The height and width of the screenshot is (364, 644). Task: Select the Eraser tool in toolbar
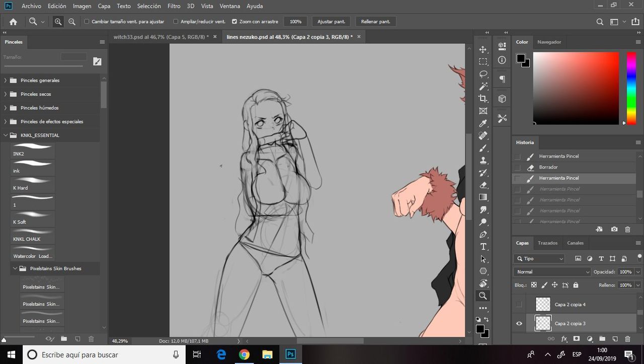(483, 185)
